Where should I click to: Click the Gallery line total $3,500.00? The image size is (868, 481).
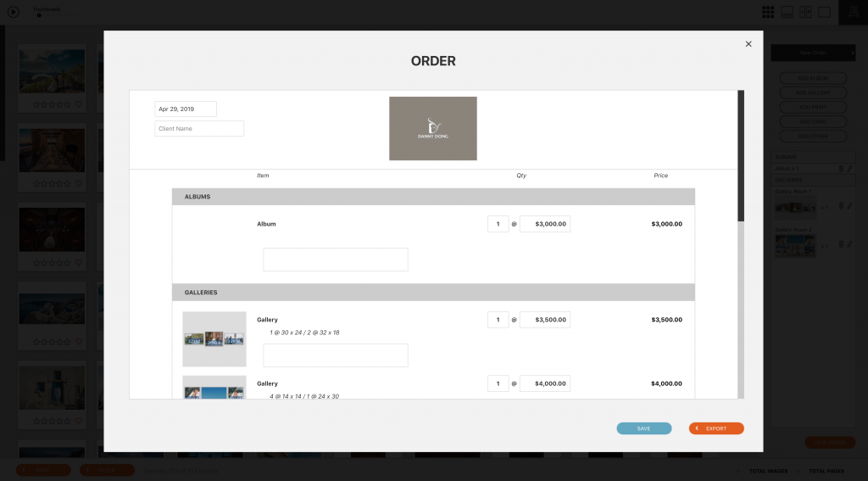[x=666, y=320]
